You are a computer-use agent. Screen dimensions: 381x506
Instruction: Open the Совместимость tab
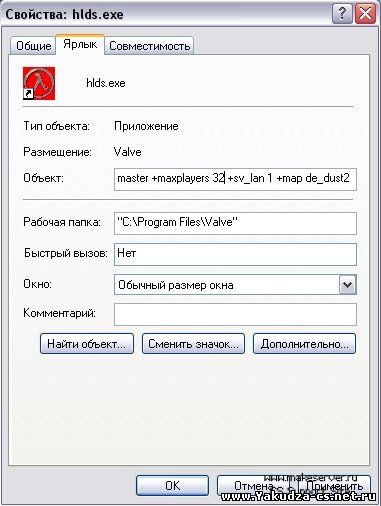(150, 46)
